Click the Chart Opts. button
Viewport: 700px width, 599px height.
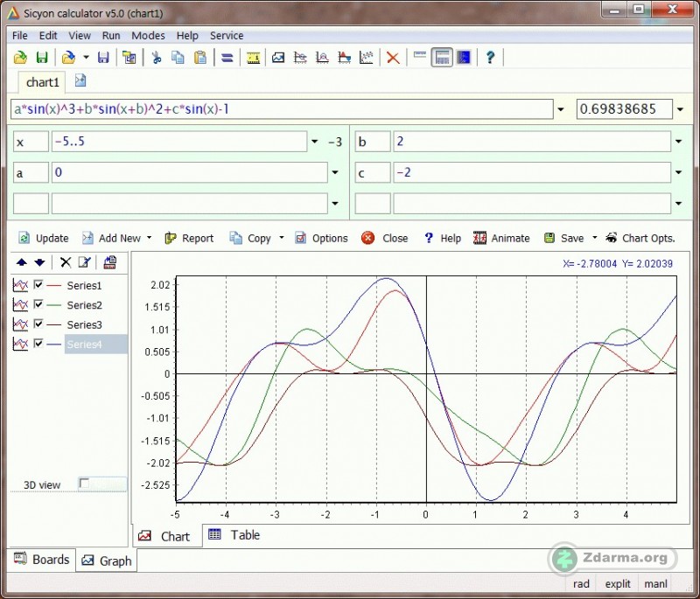click(640, 238)
